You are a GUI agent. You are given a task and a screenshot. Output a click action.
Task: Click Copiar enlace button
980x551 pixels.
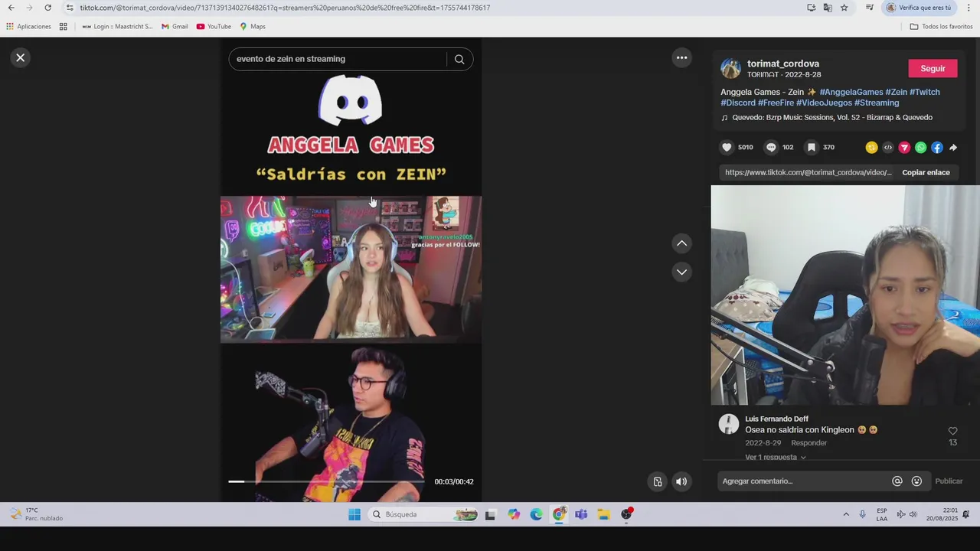point(926,172)
